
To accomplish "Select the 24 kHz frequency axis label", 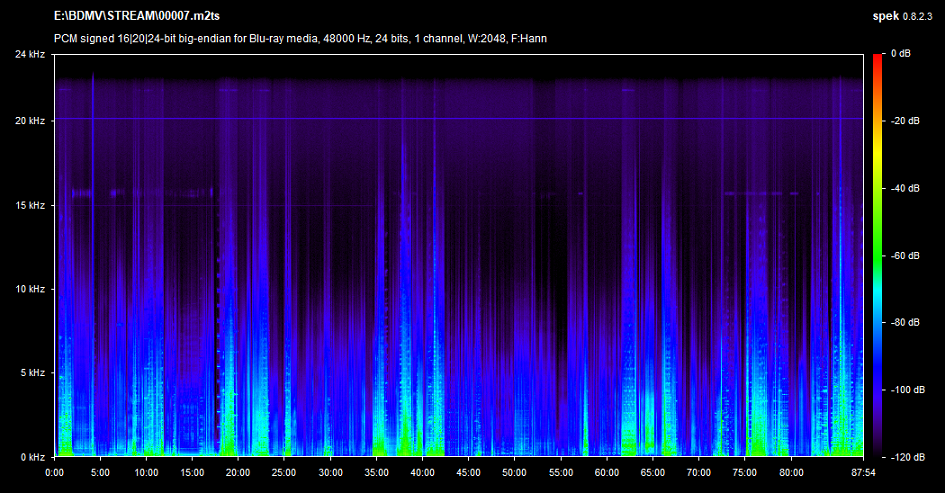I will pos(30,54).
